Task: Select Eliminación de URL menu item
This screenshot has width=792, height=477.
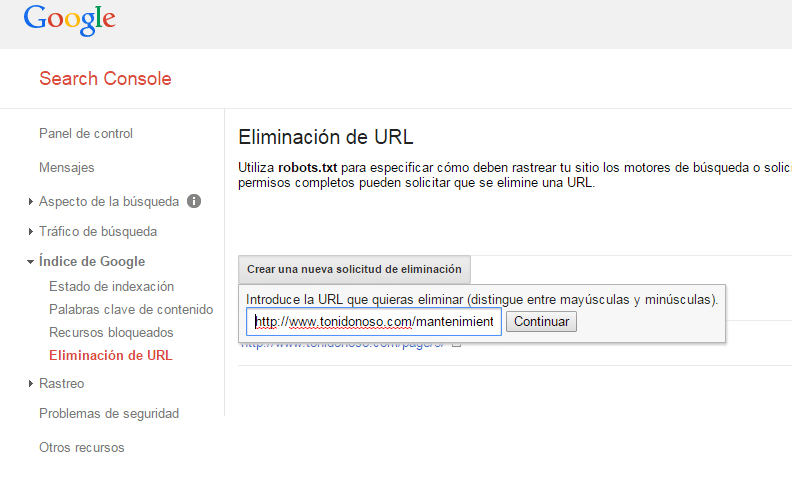Action: tap(111, 355)
